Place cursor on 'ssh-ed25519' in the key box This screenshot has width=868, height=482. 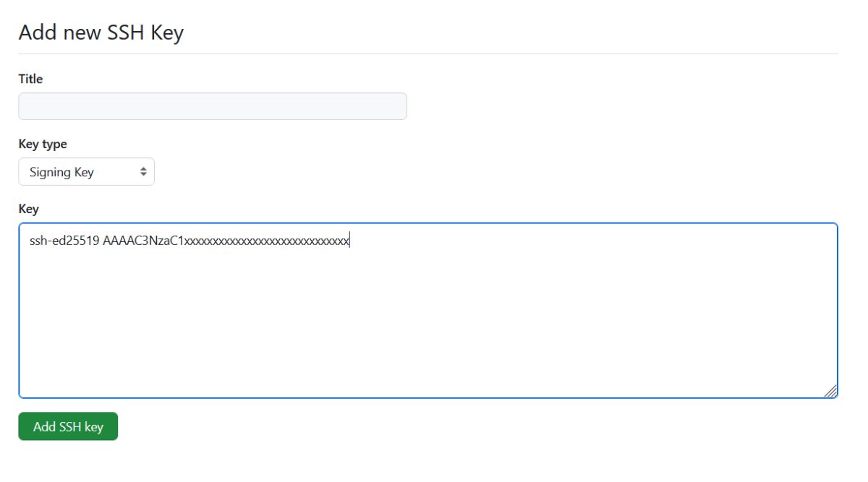pyautogui.click(x=64, y=241)
